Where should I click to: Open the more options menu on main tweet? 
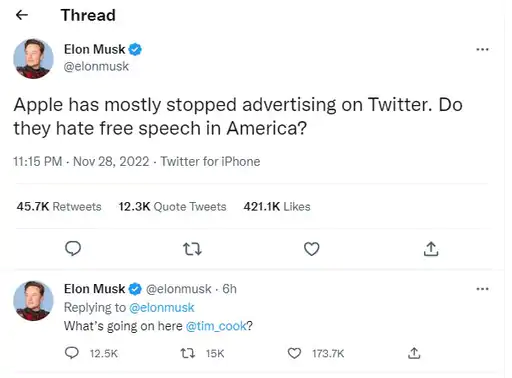click(482, 49)
